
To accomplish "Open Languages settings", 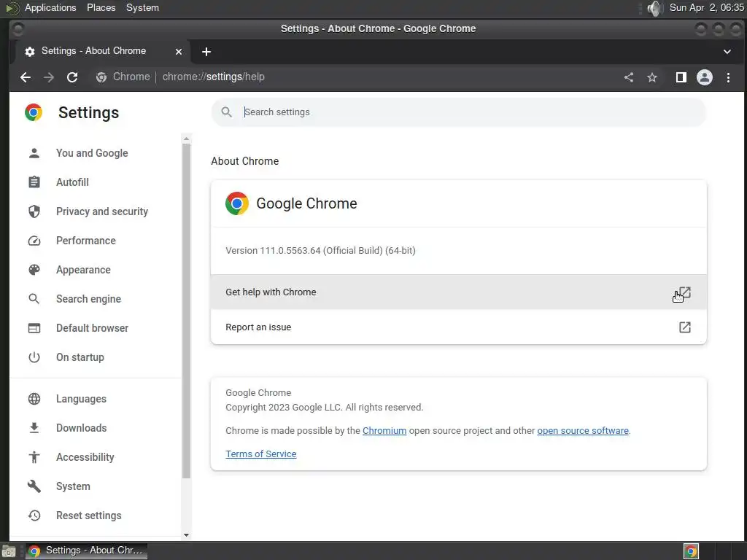I will (81, 399).
